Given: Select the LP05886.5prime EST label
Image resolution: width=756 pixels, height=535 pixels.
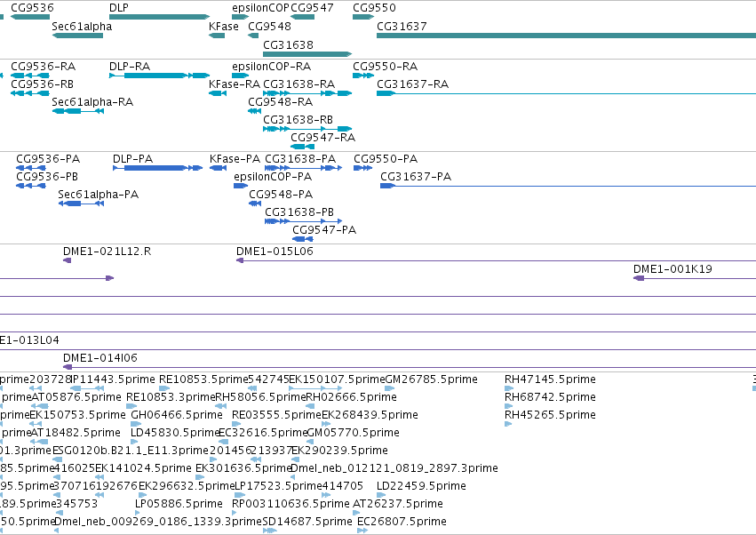Looking at the screenshot, I should (179, 504).
